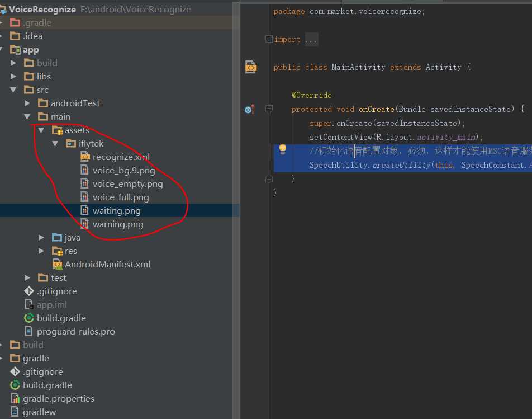Click the java source folder icon
The height and width of the screenshot is (419, 532).
tap(57, 237)
